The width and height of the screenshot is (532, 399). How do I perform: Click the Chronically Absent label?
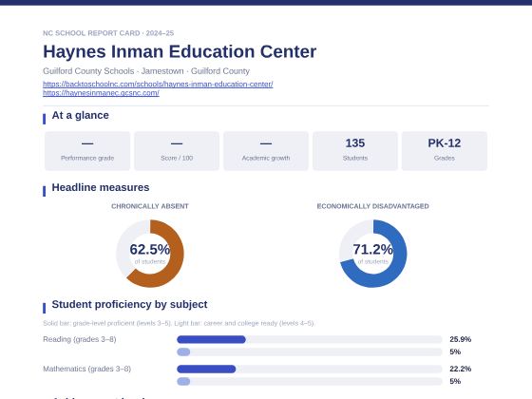point(150,206)
